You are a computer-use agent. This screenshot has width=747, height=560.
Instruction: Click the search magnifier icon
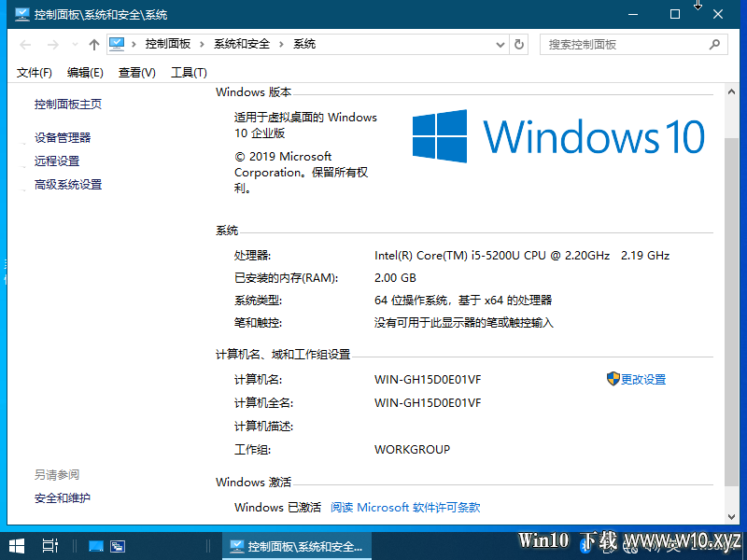pos(714,45)
